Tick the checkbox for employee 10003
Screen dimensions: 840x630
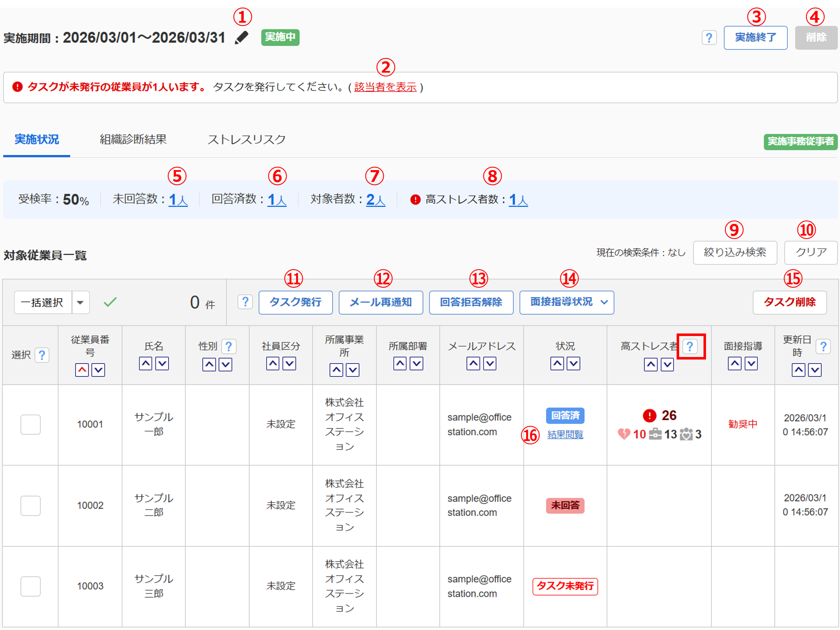[31, 586]
